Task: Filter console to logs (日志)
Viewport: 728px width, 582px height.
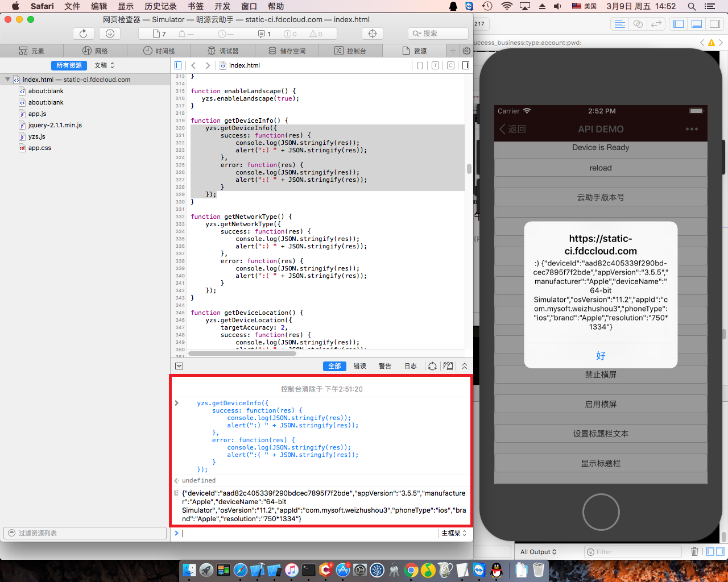Action: pos(411,366)
